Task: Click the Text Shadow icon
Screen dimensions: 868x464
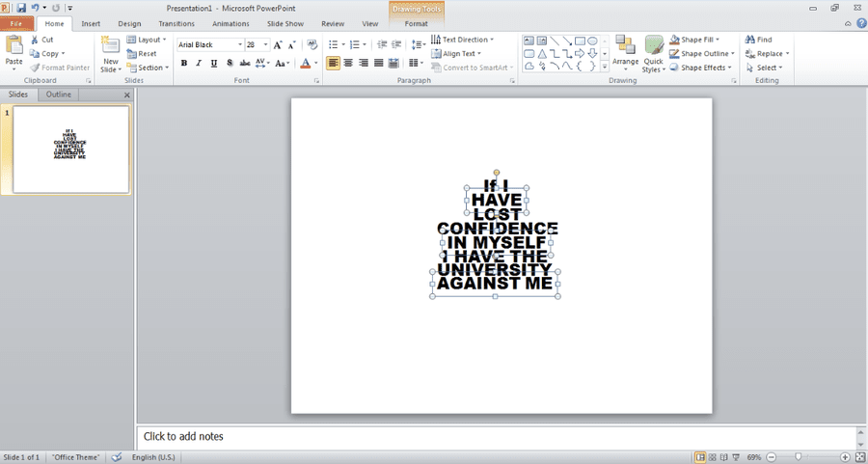Action: coord(230,63)
